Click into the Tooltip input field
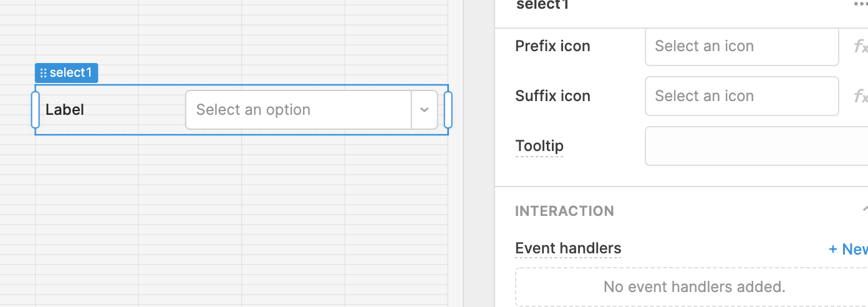The height and width of the screenshot is (307, 868). 756,146
